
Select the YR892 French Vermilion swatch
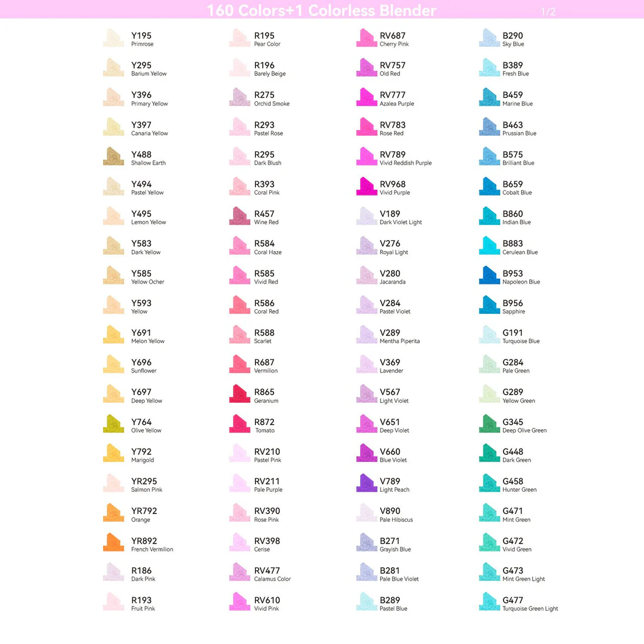[x=114, y=543]
